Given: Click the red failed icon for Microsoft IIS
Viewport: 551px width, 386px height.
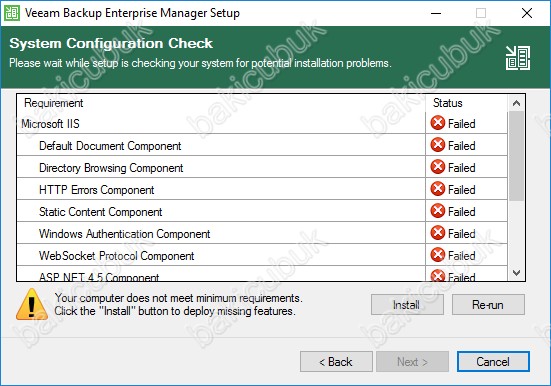Looking at the screenshot, I should click(x=437, y=123).
